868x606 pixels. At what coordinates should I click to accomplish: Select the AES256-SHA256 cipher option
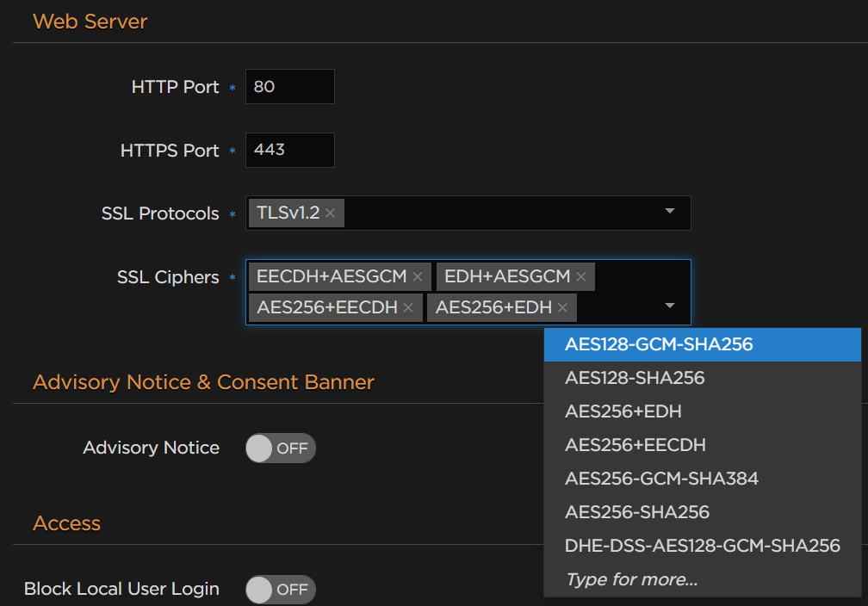[637, 512]
